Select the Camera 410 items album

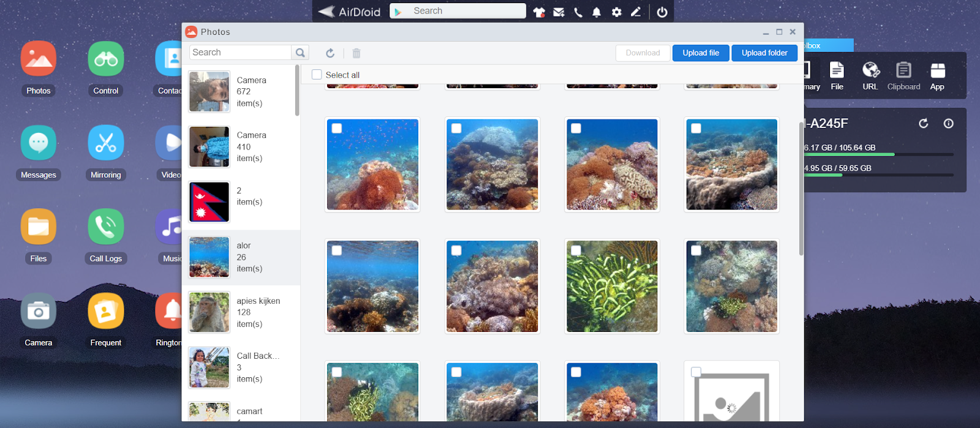[x=239, y=147]
